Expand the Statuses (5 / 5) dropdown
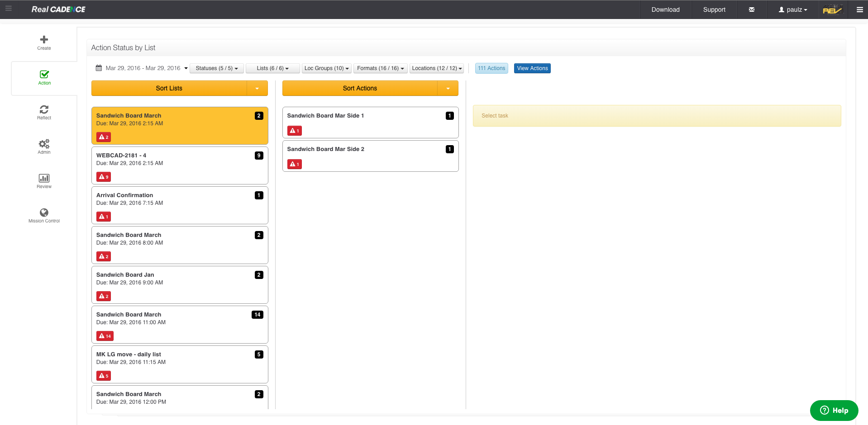The width and height of the screenshot is (868, 425). [216, 68]
